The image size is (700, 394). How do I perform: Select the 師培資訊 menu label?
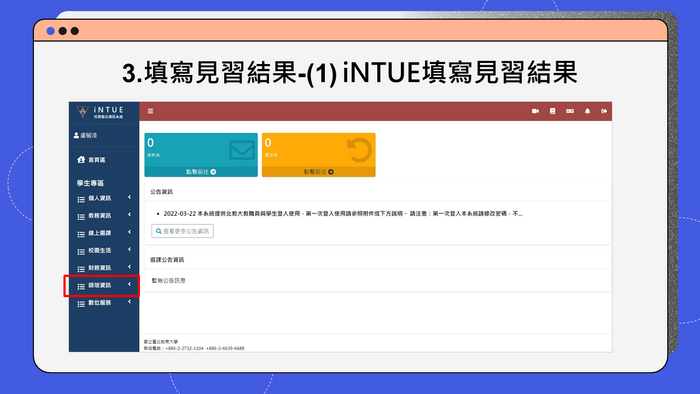[x=100, y=285]
